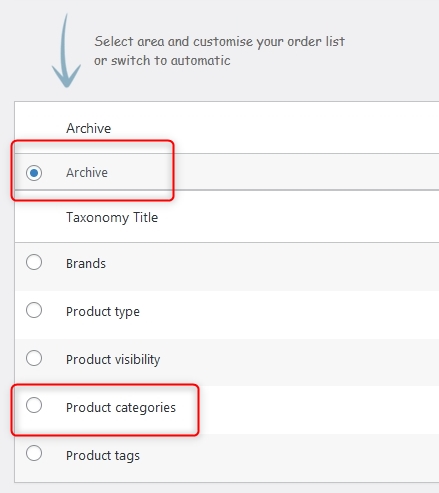This screenshot has width=439, height=493.
Task: Select the Brands radio button
Action: tap(34, 262)
